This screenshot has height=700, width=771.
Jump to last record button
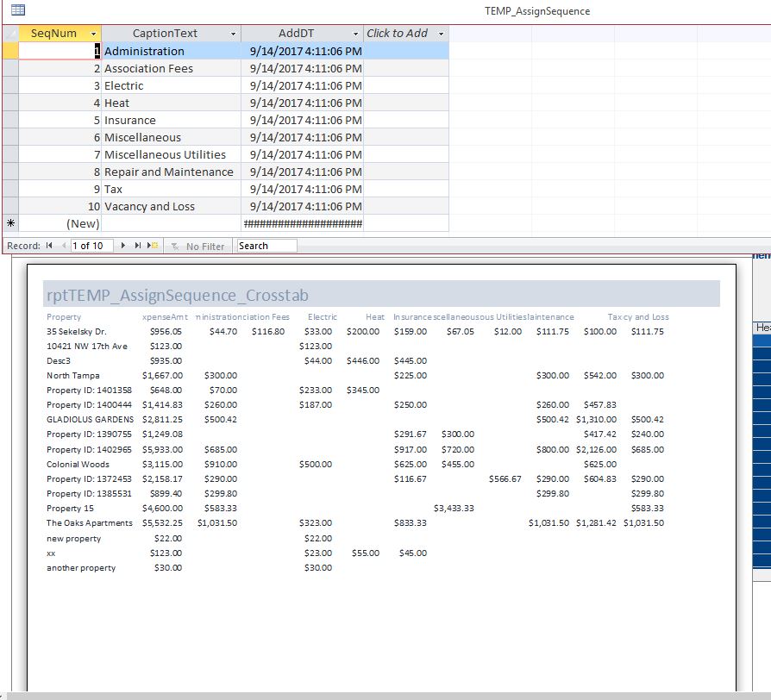pos(138,246)
